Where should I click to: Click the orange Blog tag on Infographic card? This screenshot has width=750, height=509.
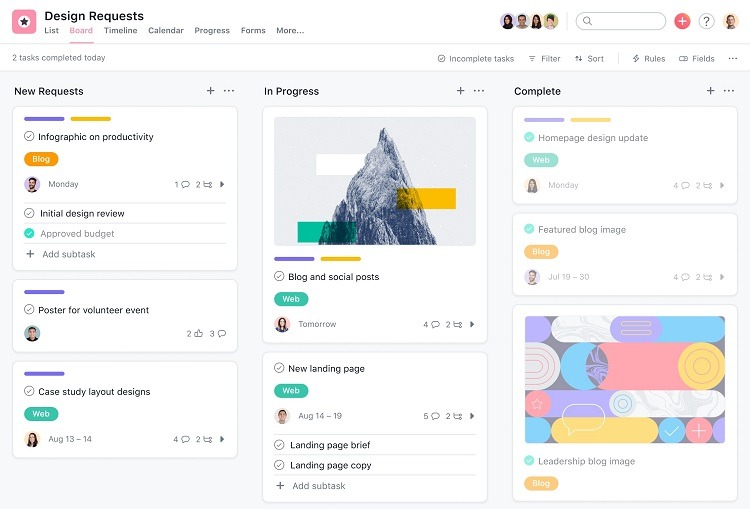[x=41, y=159]
